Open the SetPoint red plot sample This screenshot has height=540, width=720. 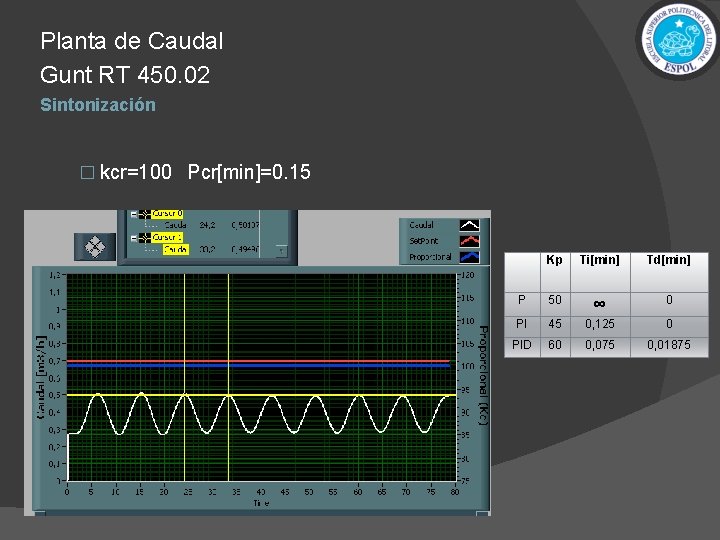(x=470, y=241)
